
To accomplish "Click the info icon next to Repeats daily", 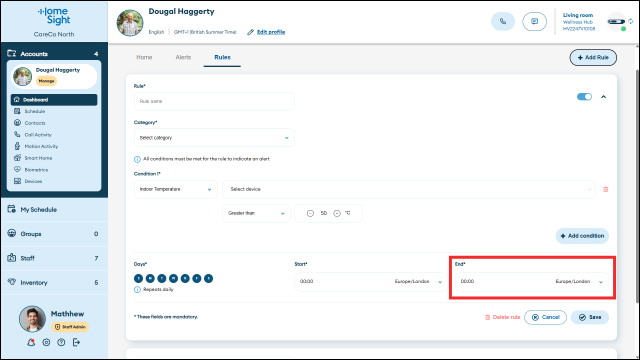I will (137, 289).
